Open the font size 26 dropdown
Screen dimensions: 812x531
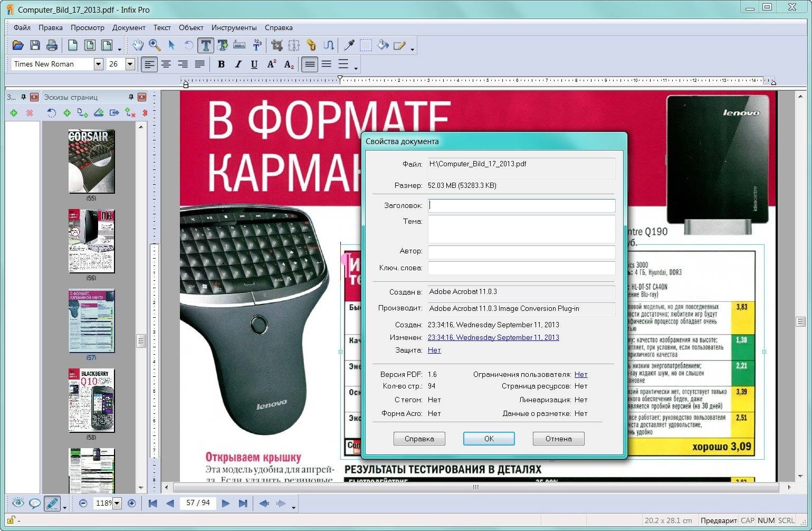click(x=130, y=64)
